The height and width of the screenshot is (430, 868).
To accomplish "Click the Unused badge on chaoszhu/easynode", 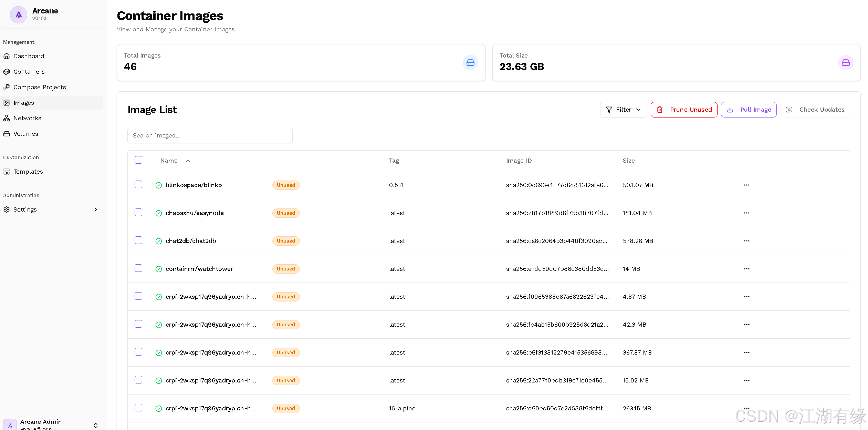I will [x=286, y=213].
